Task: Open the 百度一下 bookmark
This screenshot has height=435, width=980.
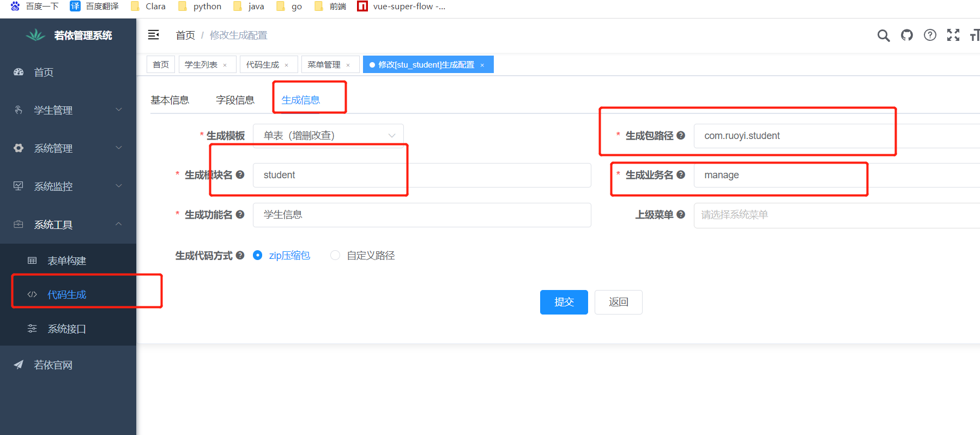Action: pyautogui.click(x=34, y=7)
